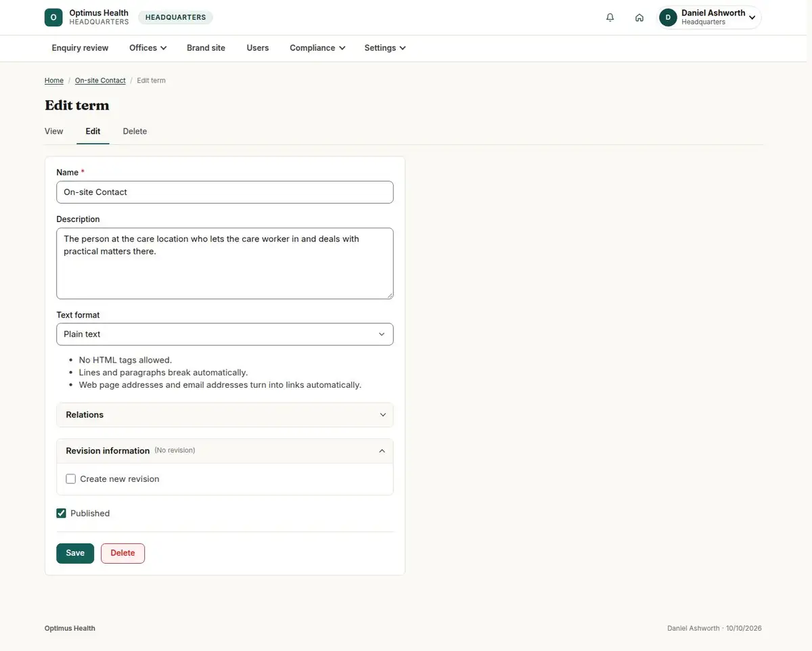
Task: Click the Name input field
Action: pyautogui.click(x=225, y=192)
